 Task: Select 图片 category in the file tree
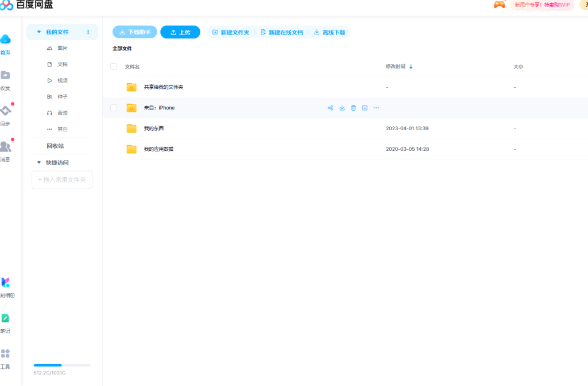(x=62, y=48)
